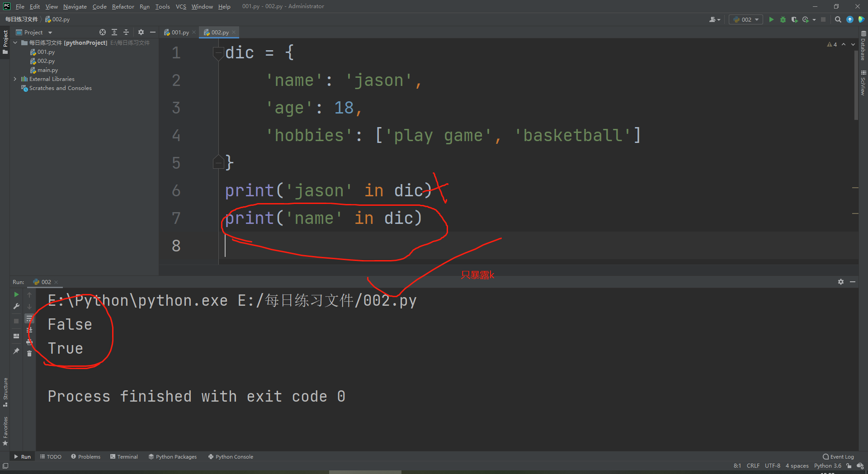
Task: Expand the External Libraries node
Action: point(15,79)
